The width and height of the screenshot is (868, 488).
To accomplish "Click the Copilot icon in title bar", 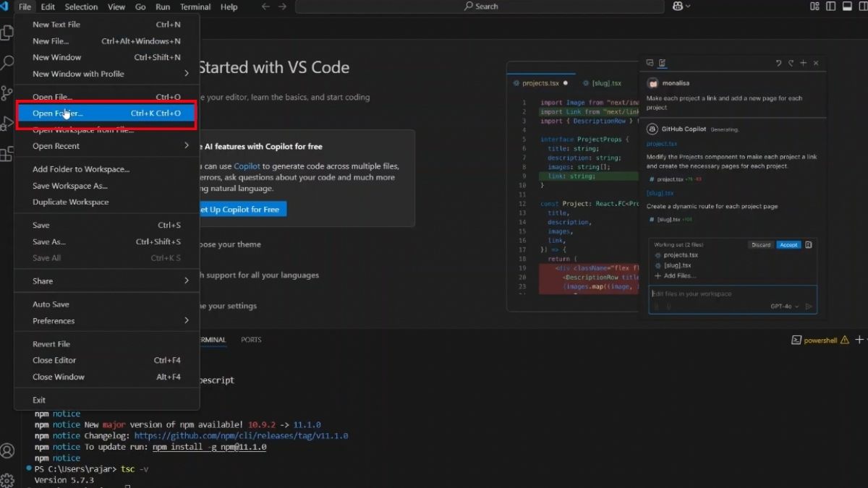I will 678,7.
